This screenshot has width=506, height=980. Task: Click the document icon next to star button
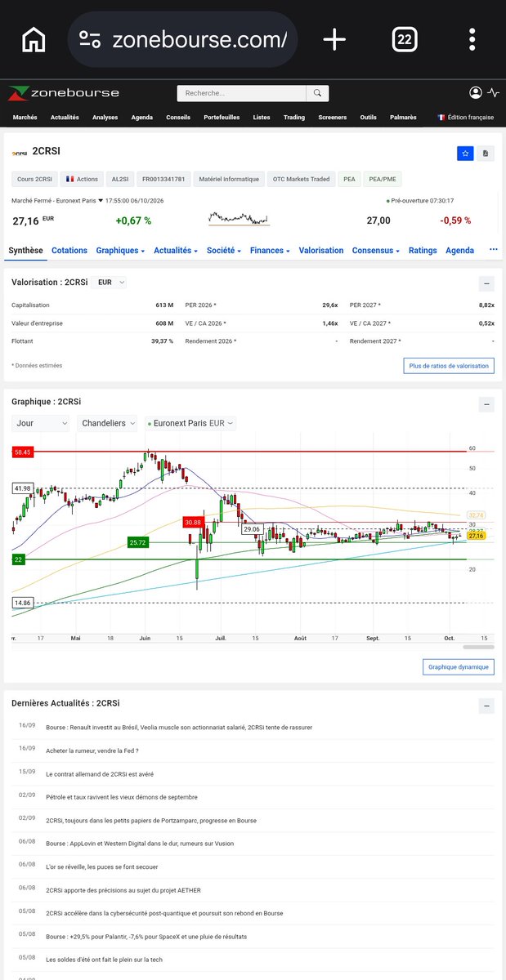(x=486, y=153)
